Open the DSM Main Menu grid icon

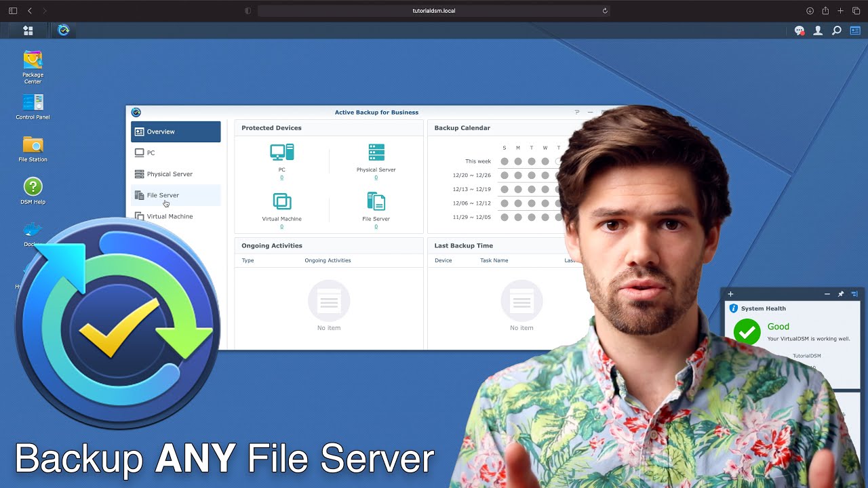(28, 30)
